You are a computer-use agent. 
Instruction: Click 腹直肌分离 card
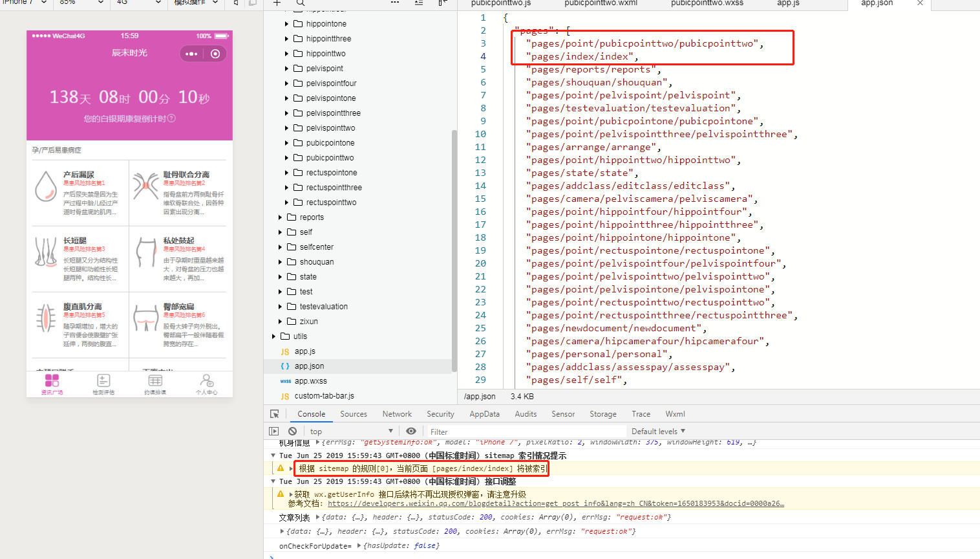80,325
